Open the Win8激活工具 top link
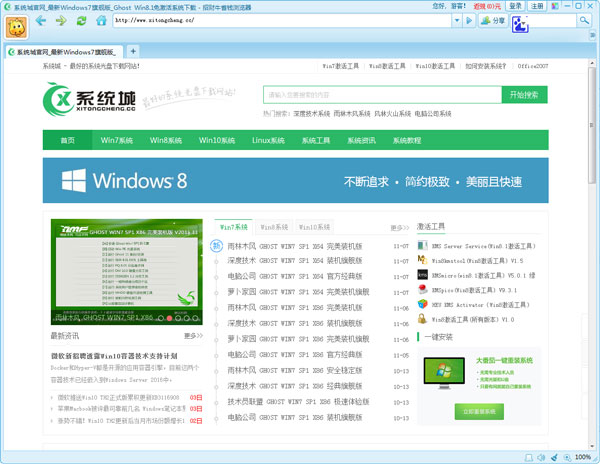 (x=387, y=66)
